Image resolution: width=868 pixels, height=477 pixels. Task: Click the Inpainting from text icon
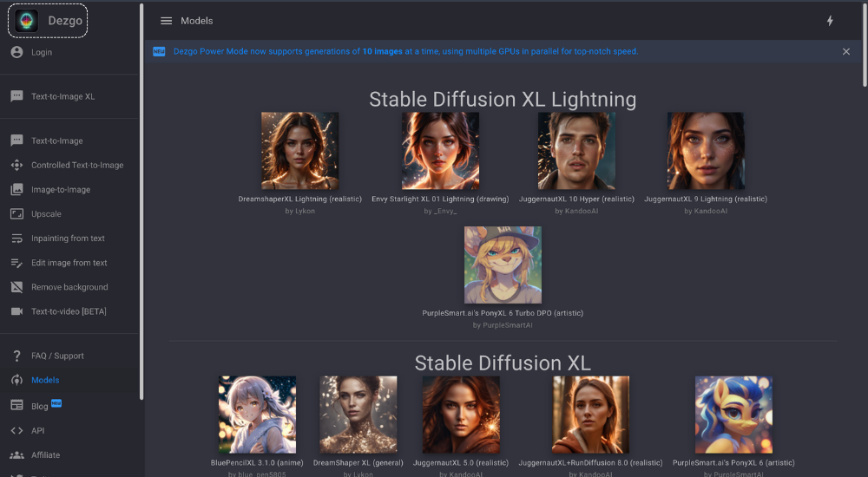(x=17, y=238)
